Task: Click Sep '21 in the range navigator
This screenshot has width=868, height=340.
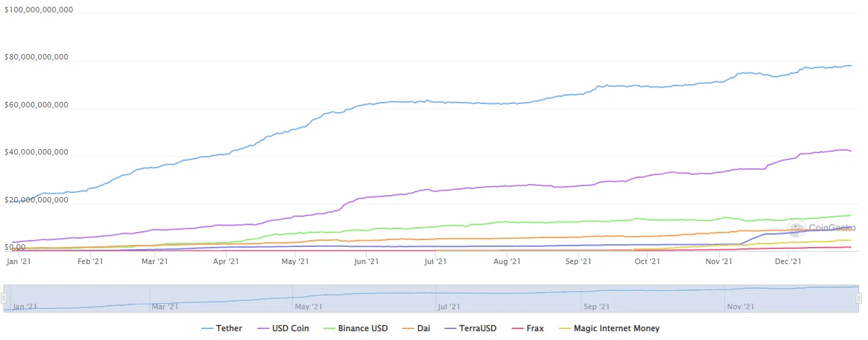Action: [596, 307]
